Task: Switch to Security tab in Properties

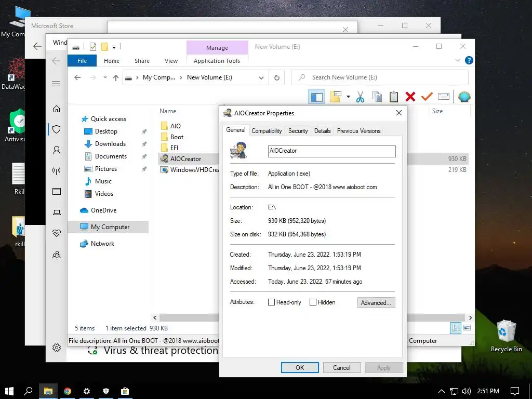Action: tap(298, 131)
